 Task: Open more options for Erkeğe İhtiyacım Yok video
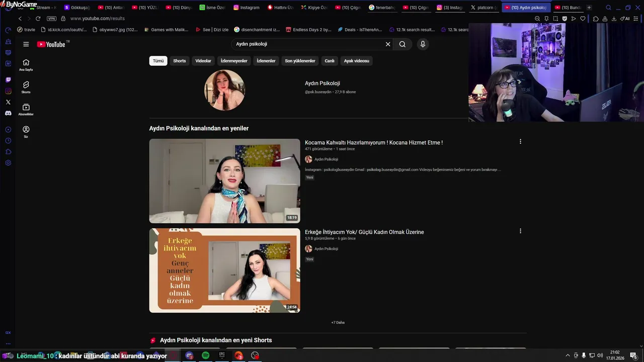pyautogui.click(x=520, y=231)
